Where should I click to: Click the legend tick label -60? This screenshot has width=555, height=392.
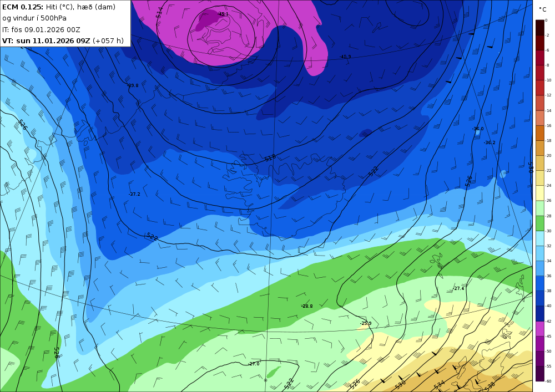(548, 381)
